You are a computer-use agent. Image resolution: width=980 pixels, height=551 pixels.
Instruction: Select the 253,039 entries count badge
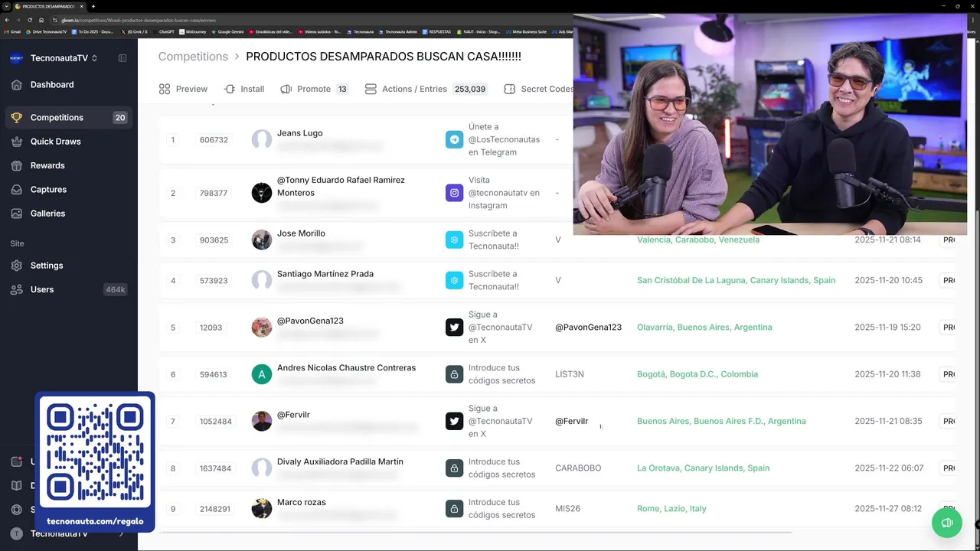point(470,89)
